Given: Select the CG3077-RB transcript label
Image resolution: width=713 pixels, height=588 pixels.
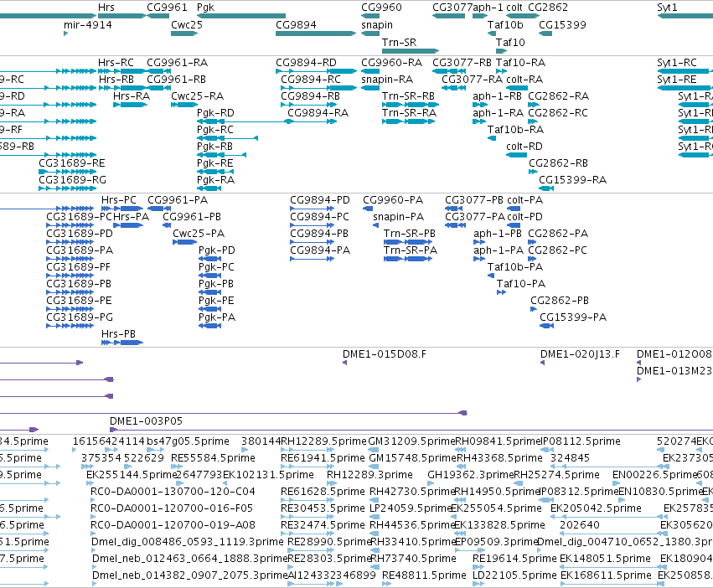Looking at the screenshot, I should pyautogui.click(x=462, y=62).
